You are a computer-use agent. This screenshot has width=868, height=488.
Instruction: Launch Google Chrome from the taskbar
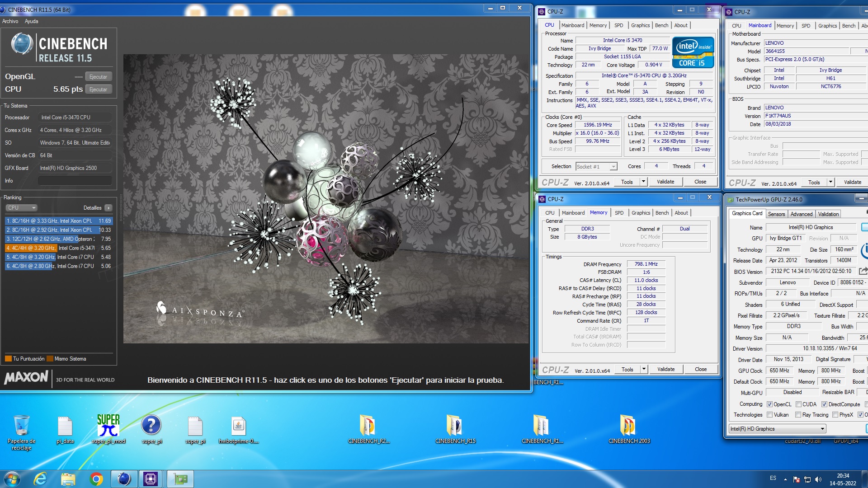click(x=96, y=479)
